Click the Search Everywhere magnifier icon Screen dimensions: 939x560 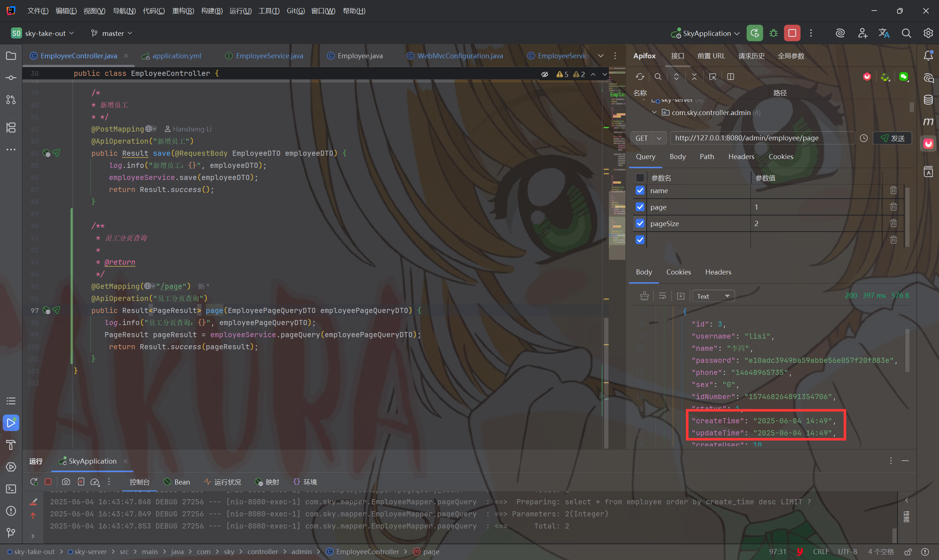click(x=906, y=33)
